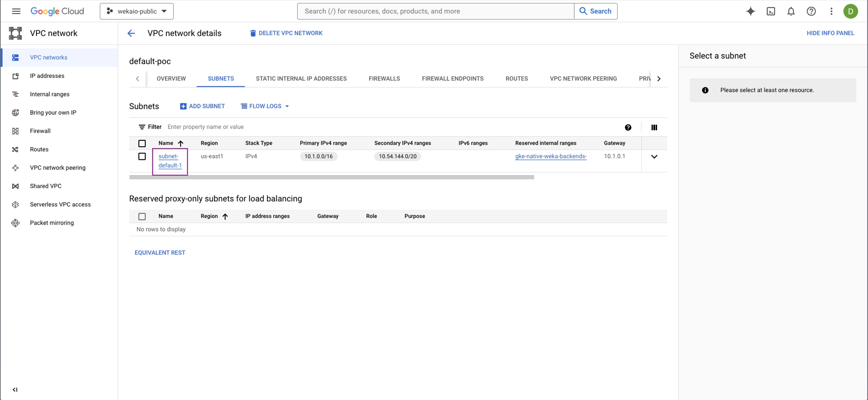Check the subnet-default-1 row checkbox

(142, 156)
